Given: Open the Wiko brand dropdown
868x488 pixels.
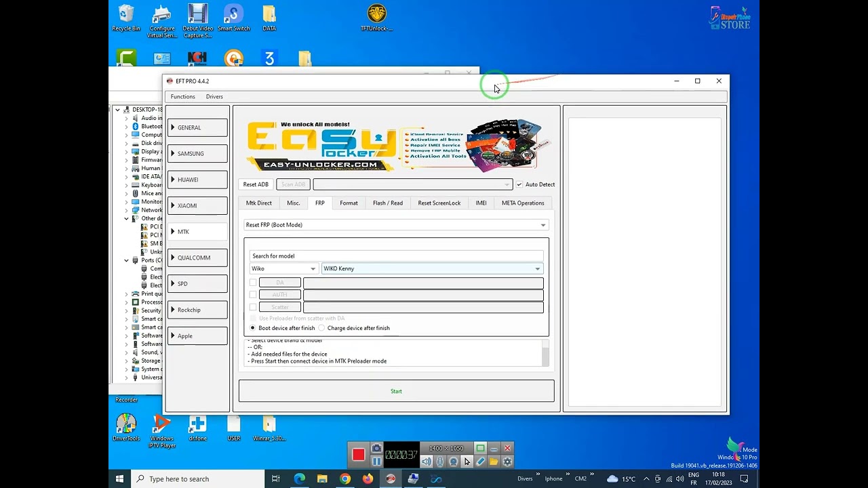Looking at the screenshot, I should point(283,268).
